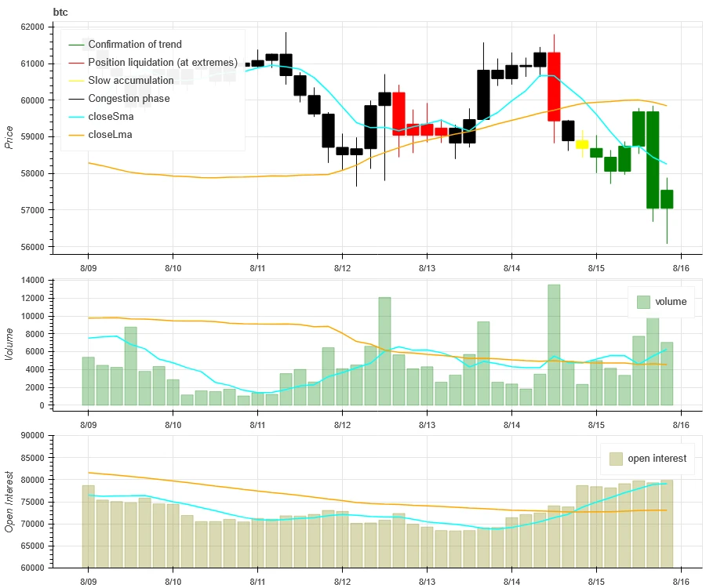
Task: Toggle the "Confirmation of trend" legend entry
Action: pos(134,45)
